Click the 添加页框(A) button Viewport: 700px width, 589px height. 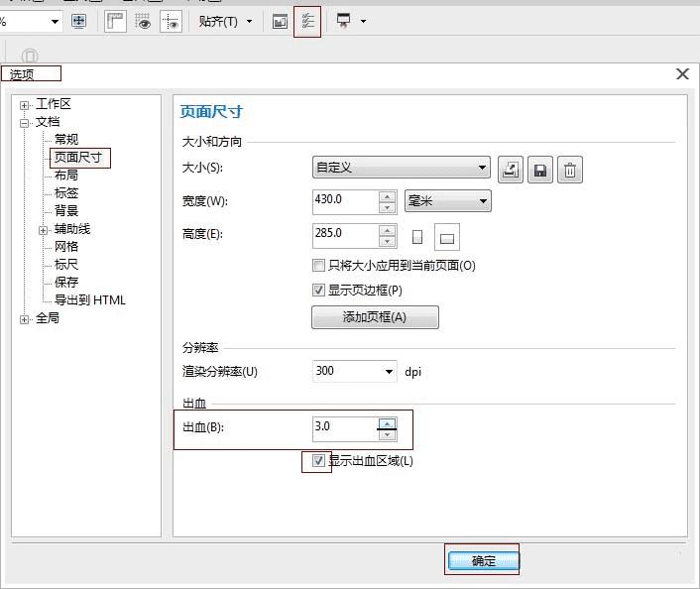pyautogui.click(x=375, y=317)
